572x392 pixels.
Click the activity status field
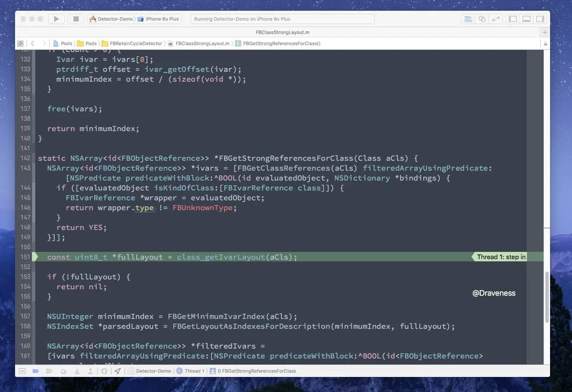(x=282, y=19)
